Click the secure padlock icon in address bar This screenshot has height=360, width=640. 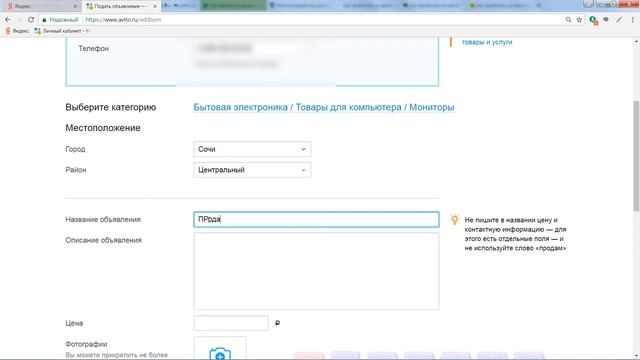44,20
